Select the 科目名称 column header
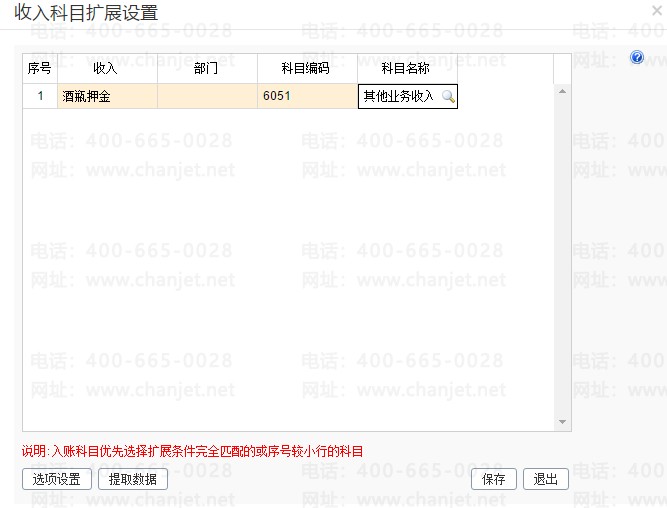This screenshot has width=667, height=508. (x=407, y=68)
